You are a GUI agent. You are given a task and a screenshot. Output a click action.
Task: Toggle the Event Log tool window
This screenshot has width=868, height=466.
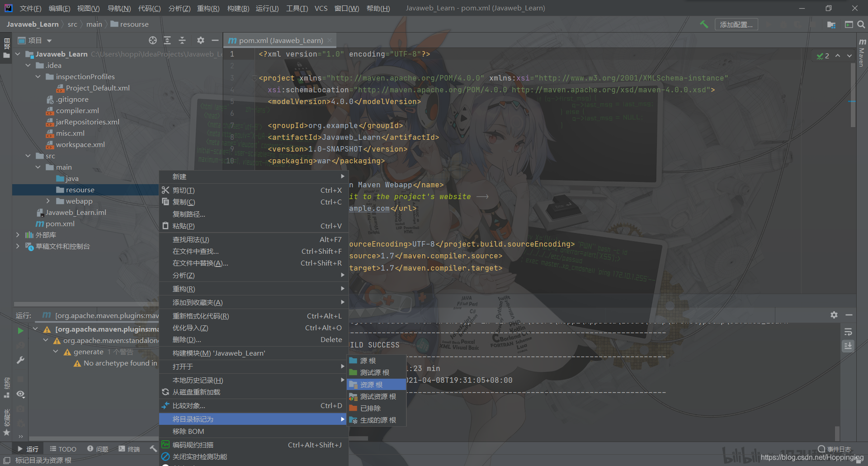(x=834, y=449)
